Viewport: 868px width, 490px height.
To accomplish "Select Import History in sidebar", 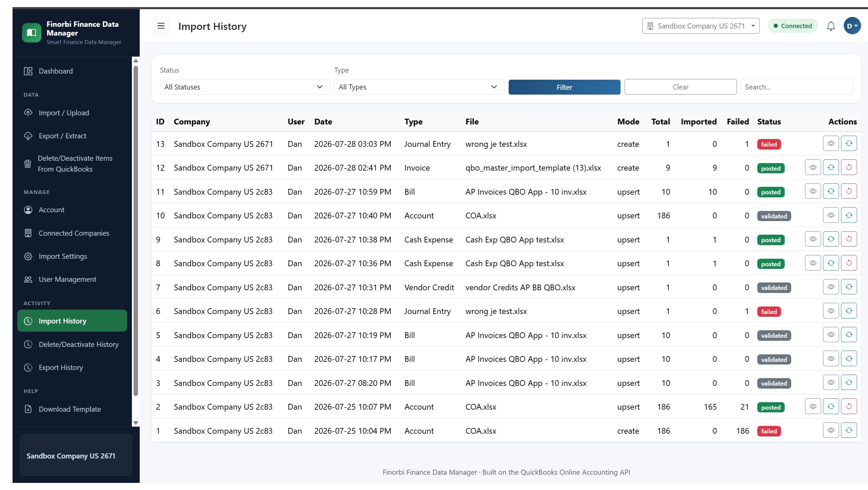I will tap(72, 320).
